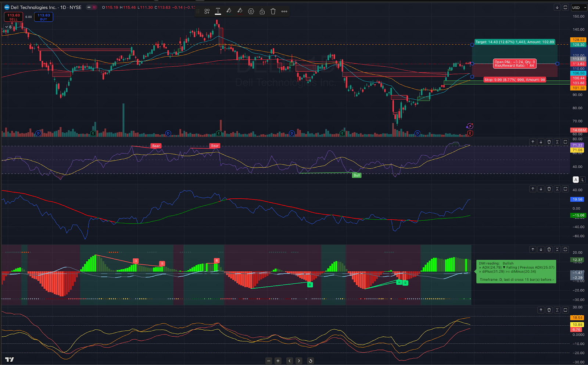Collapse the blue oscillator pane
The image size is (588, 365).
pyautogui.click(x=557, y=189)
